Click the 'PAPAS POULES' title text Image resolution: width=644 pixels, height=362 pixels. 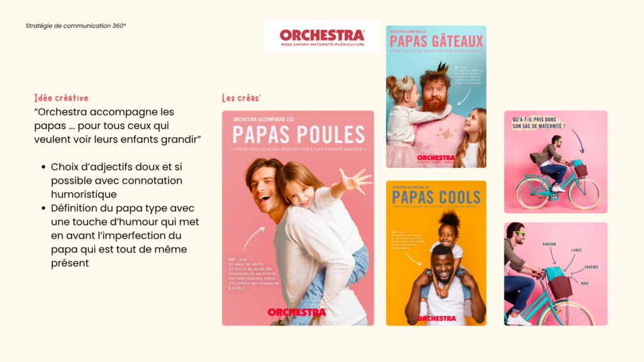point(299,134)
